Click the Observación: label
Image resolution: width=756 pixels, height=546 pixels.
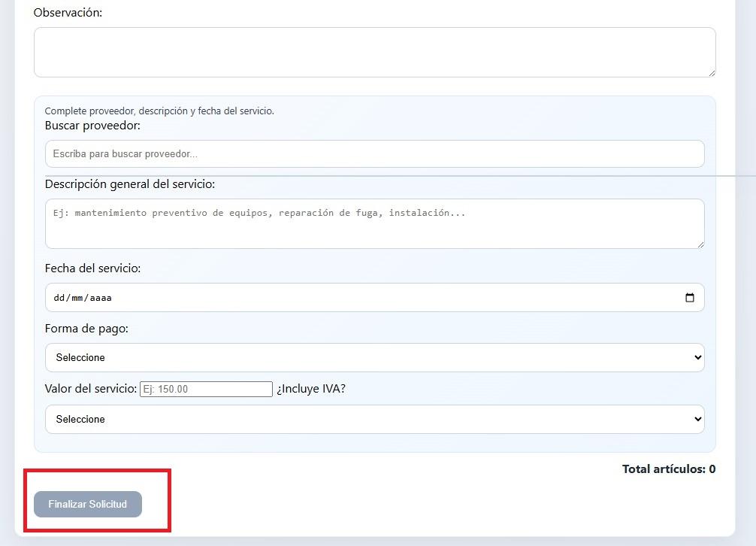(68, 13)
